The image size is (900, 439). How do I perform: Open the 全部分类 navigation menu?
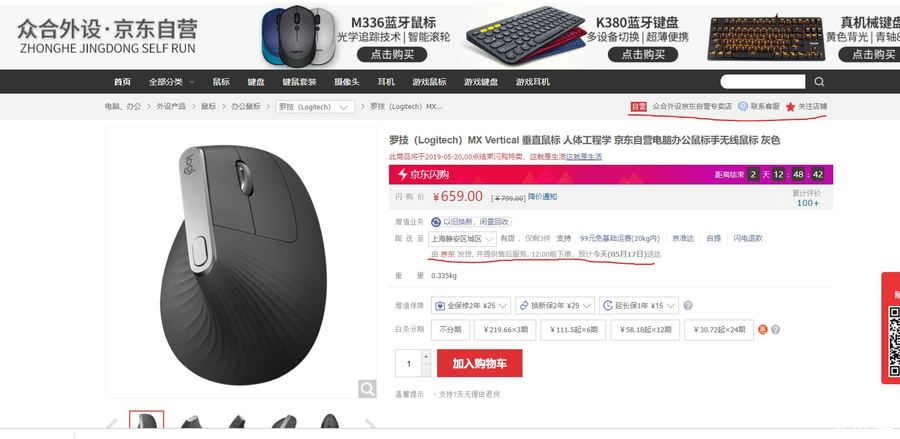pyautogui.click(x=171, y=82)
